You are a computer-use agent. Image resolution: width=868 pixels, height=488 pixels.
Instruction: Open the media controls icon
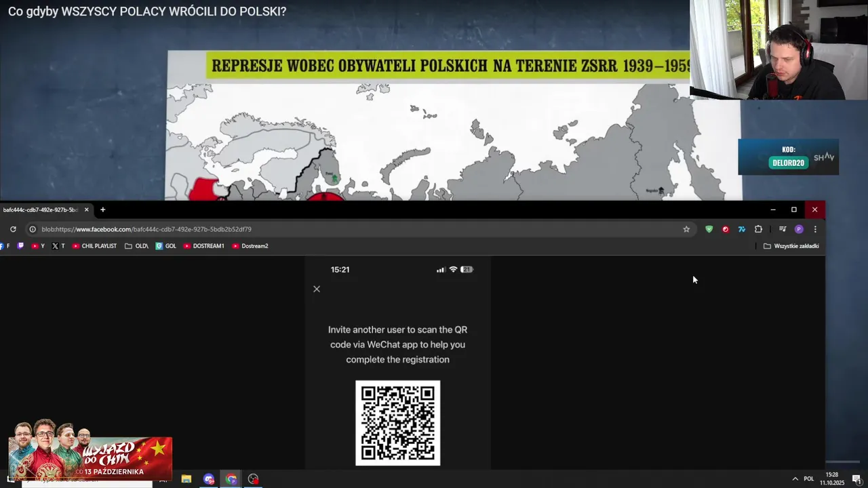click(783, 229)
